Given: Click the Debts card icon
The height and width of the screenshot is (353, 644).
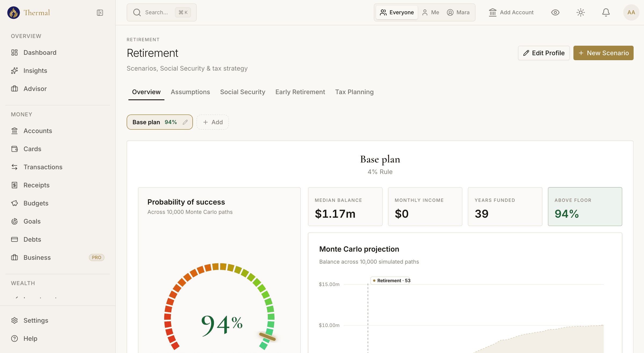Looking at the screenshot, I should pos(14,239).
